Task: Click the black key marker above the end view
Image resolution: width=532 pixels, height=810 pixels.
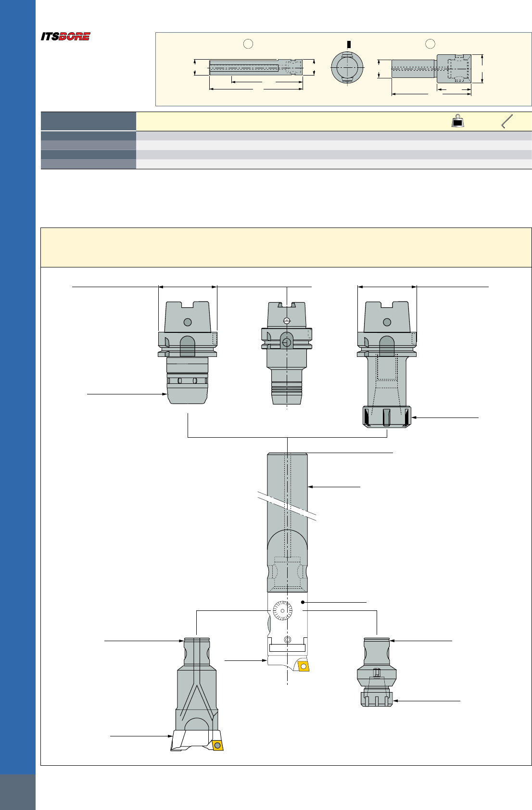Action: click(x=348, y=44)
